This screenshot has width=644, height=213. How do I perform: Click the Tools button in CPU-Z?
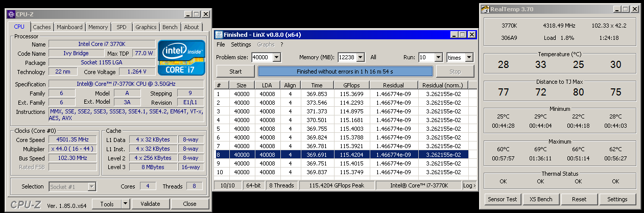point(107,204)
